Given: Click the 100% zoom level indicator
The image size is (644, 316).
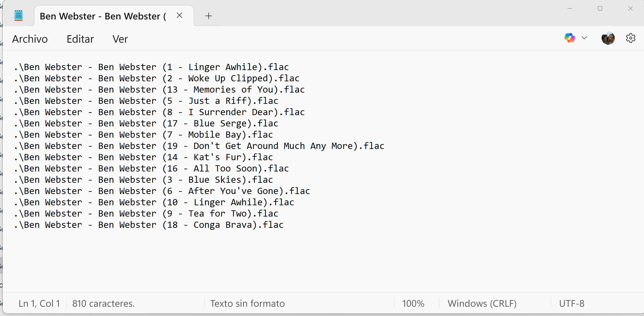Looking at the screenshot, I should point(413,303).
